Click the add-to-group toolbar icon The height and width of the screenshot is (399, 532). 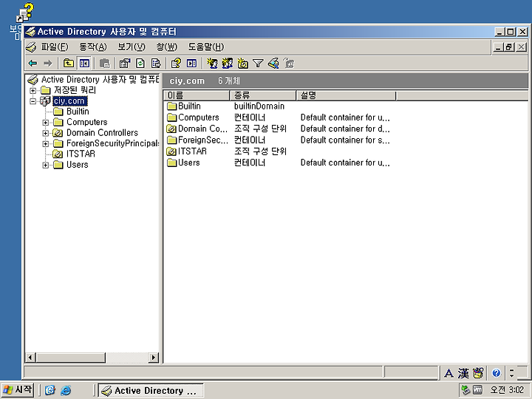tap(289, 63)
